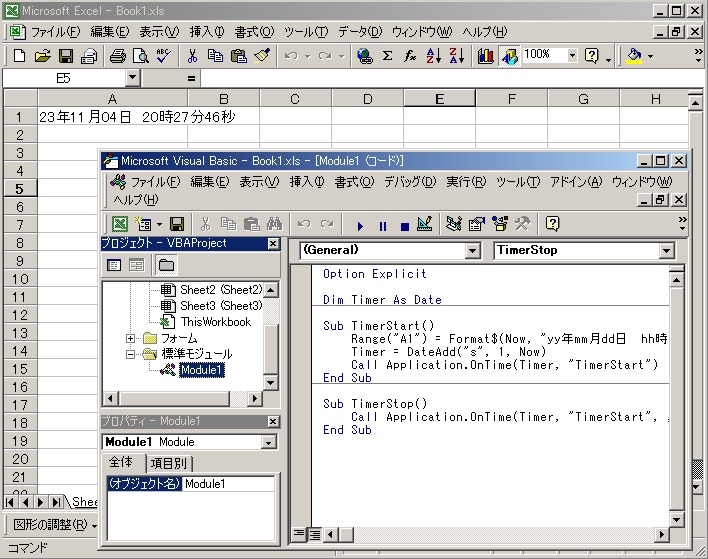Save the workbook with Excel's floppy icon
The image size is (708, 559).
(66, 56)
